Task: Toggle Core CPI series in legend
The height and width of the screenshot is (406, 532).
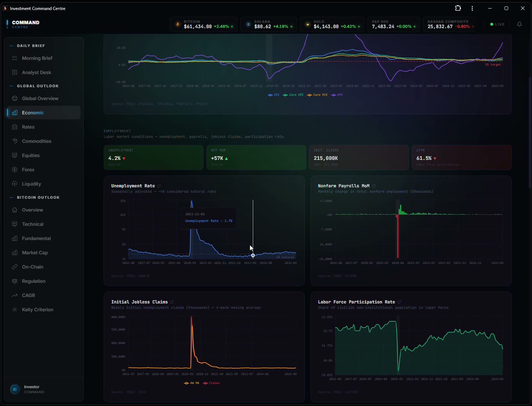Action: point(293,95)
